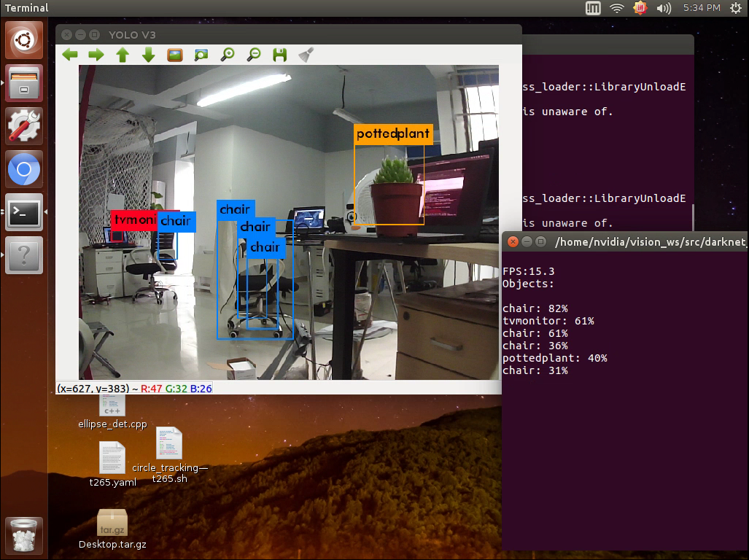Select the t265.yaml desktop file
The height and width of the screenshot is (560, 749).
(112, 464)
